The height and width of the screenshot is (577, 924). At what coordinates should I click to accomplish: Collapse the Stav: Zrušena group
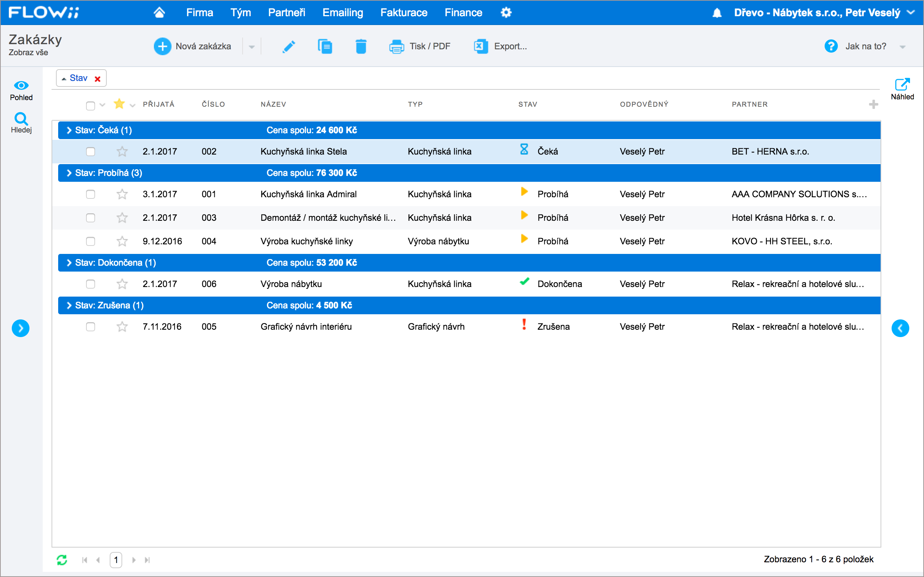click(x=69, y=305)
